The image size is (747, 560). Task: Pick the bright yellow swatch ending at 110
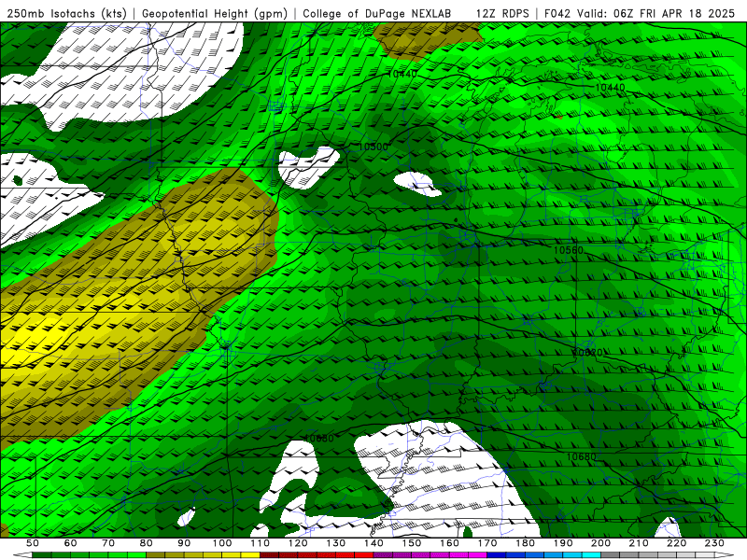(250, 555)
